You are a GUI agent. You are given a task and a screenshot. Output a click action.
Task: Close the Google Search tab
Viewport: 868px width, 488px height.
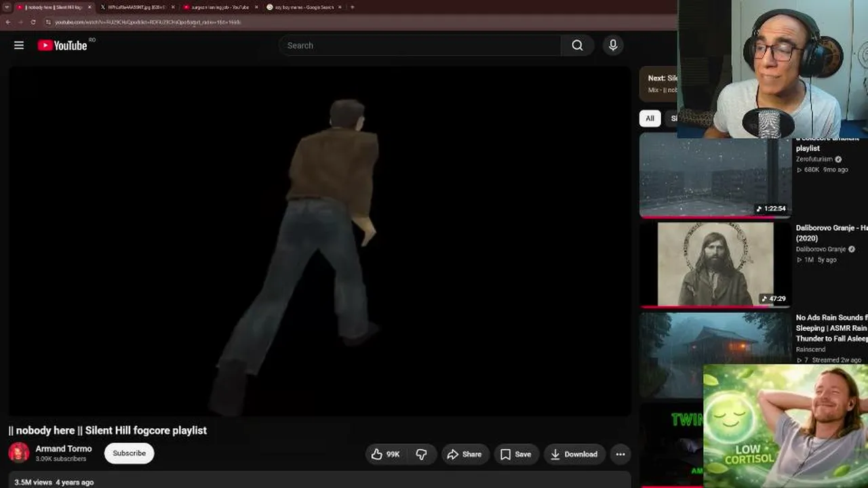tap(340, 7)
